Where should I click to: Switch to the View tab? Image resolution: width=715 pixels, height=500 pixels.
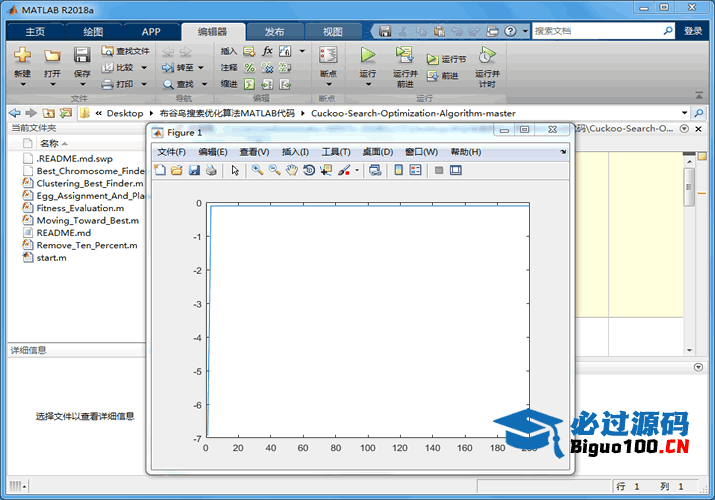click(332, 31)
